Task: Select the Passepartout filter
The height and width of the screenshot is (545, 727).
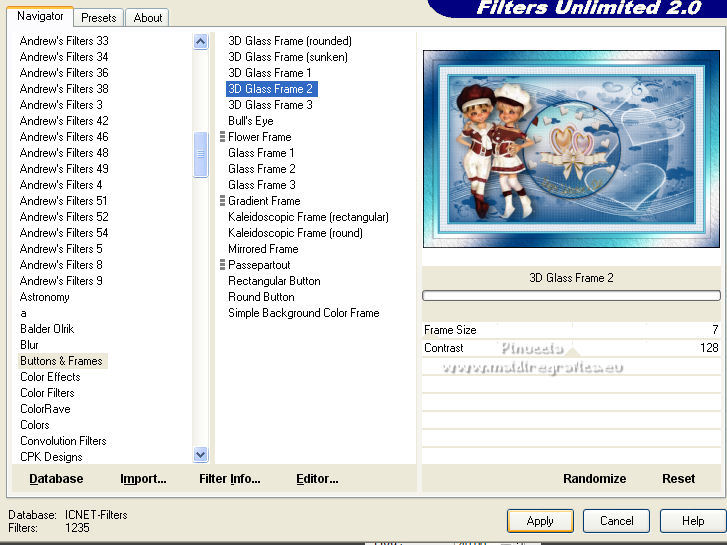Action: pos(259,265)
